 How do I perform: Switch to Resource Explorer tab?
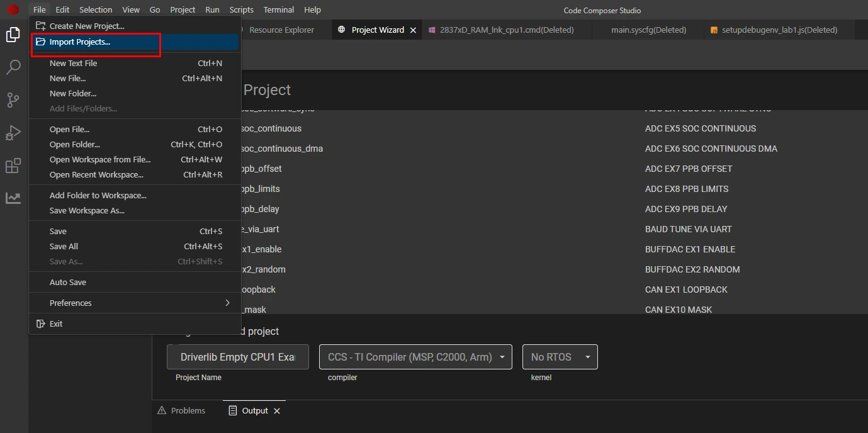(281, 30)
